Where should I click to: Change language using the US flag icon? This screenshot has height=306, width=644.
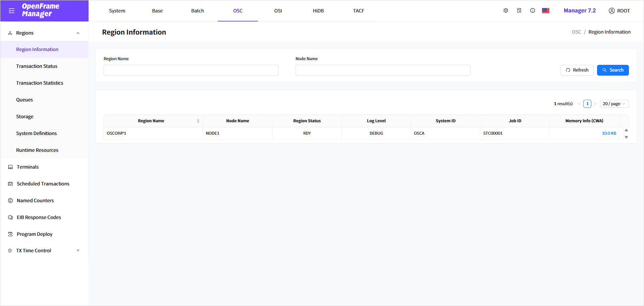click(546, 11)
